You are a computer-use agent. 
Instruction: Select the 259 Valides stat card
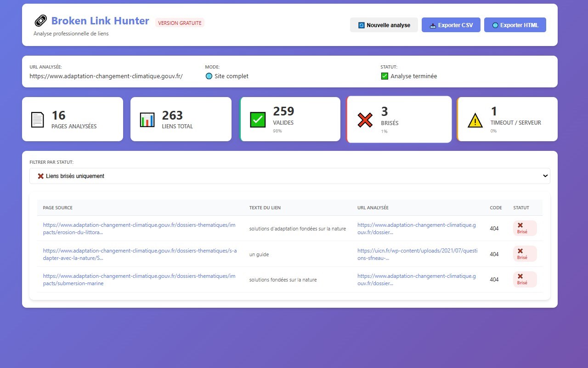point(290,119)
